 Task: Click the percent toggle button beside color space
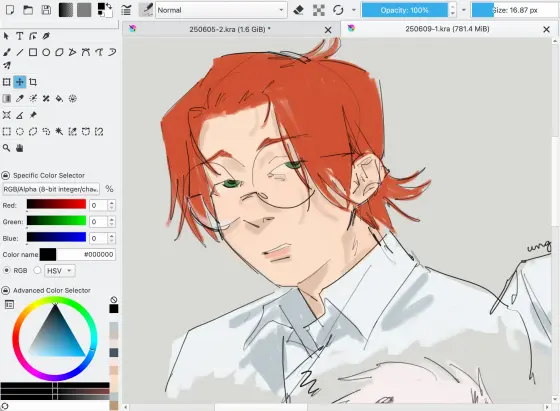point(109,189)
